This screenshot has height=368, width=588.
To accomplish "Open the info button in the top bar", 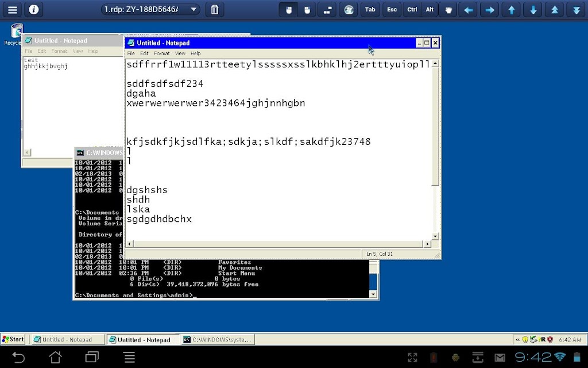I will pos(34,9).
